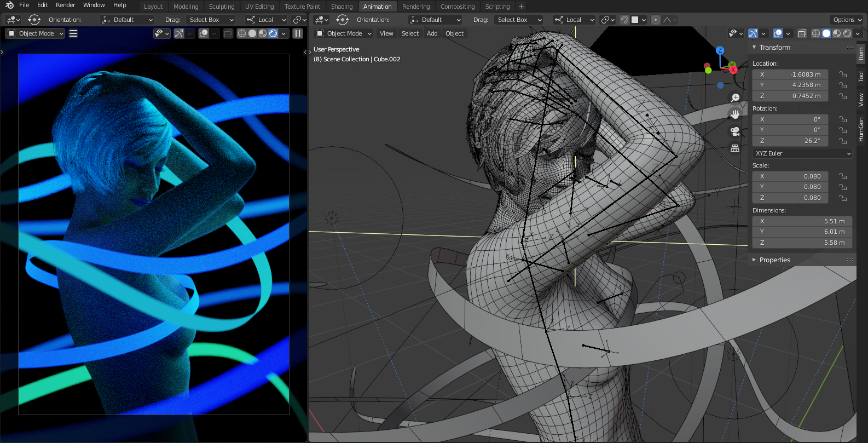Screen dimensions: 868x443
Task: Click the Location X value field
Action: pyautogui.click(x=790, y=74)
